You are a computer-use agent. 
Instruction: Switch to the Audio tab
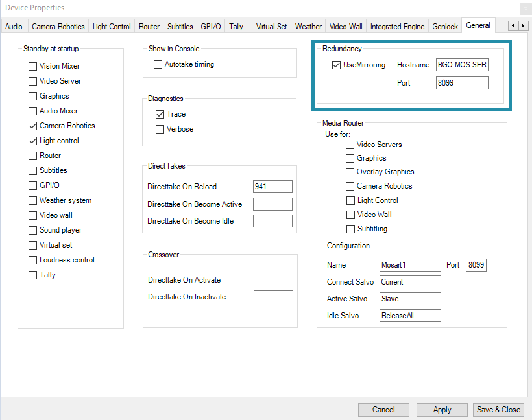(14, 27)
